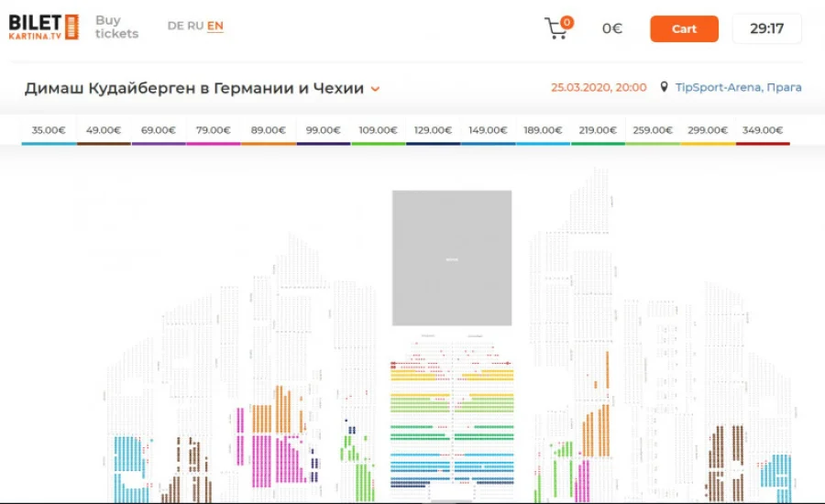This screenshot has width=825, height=504.
Task: Click the cart item count badge
Action: pos(566,22)
